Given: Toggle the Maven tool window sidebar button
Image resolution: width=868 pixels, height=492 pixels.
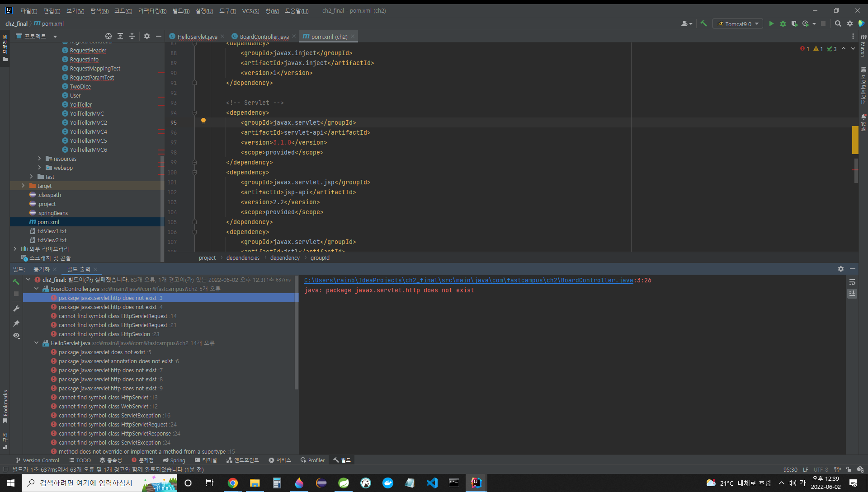Looking at the screenshot, I should [863, 45].
